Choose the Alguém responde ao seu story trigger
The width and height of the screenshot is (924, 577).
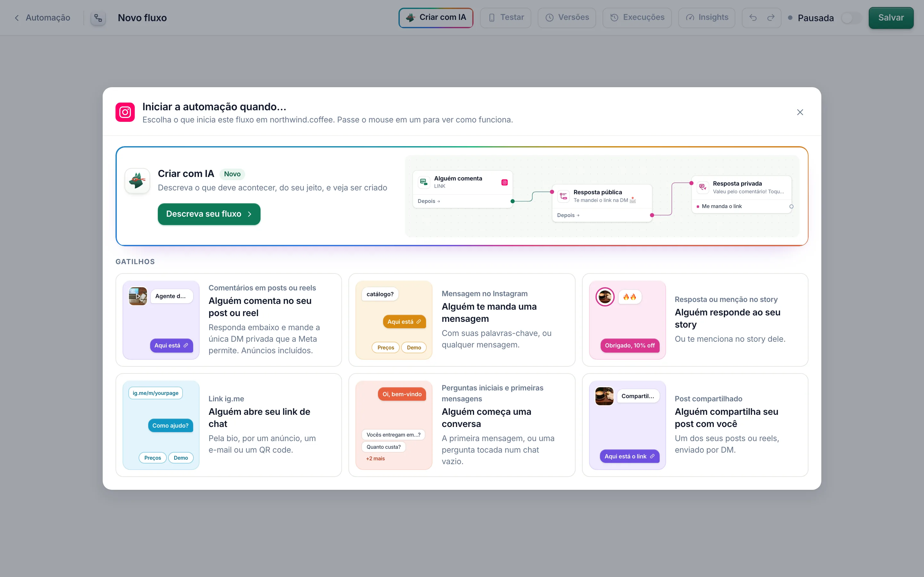tap(695, 320)
